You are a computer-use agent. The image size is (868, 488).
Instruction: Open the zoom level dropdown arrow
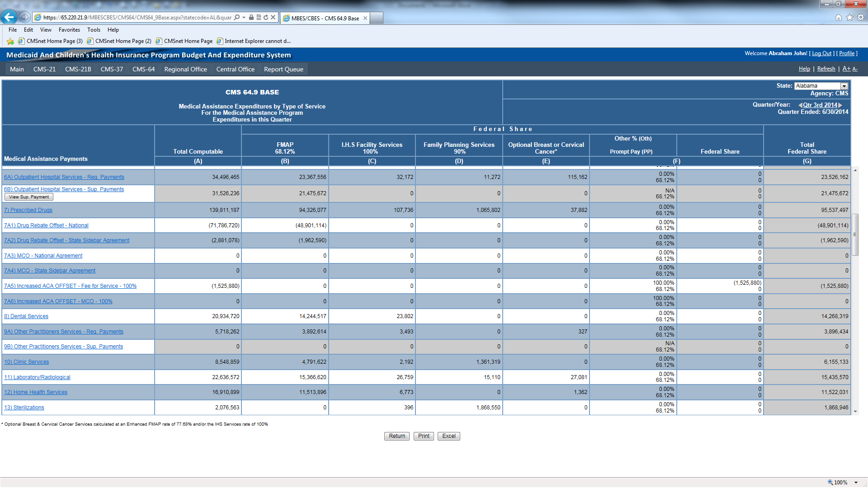pos(856,483)
